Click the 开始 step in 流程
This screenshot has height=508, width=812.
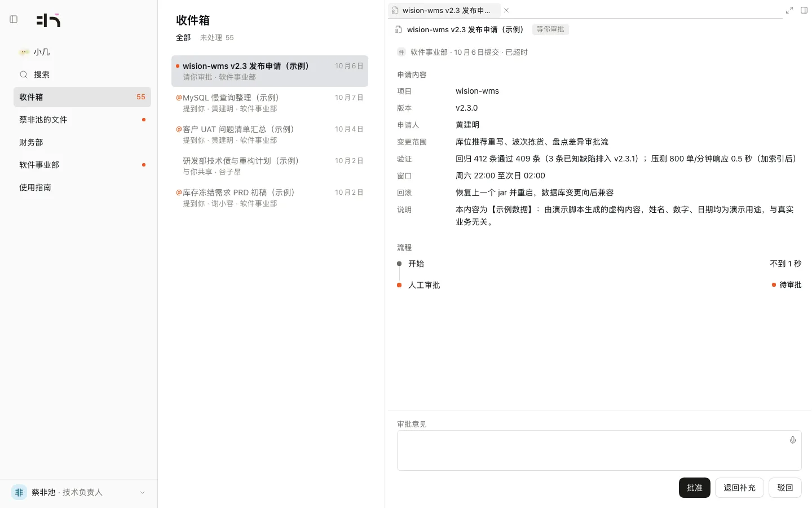pyautogui.click(x=416, y=264)
